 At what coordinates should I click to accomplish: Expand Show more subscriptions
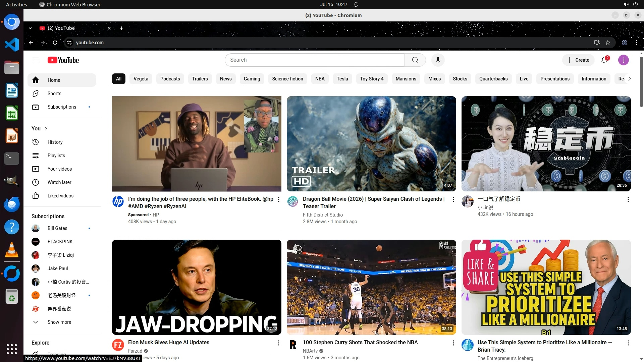pyautogui.click(x=59, y=322)
